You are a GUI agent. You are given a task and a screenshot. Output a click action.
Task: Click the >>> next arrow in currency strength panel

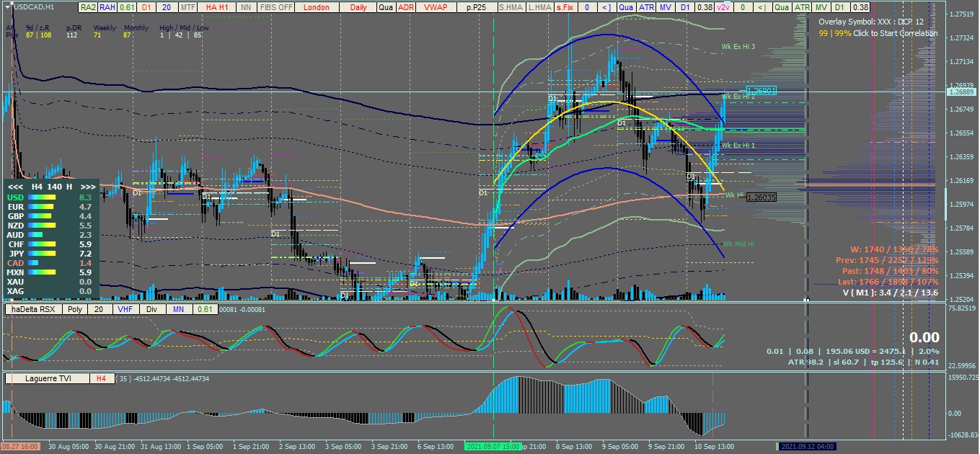pyautogui.click(x=88, y=186)
